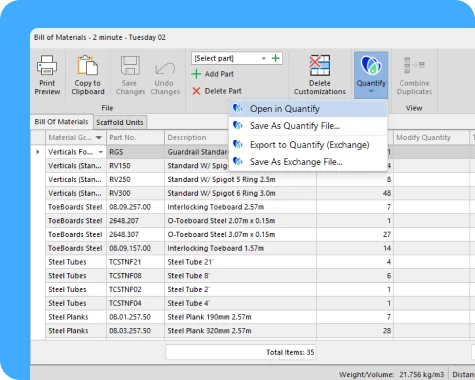Click the row indicator arrow for RGS row
Image resolution: width=475 pixels, height=380 pixels.
click(x=38, y=152)
